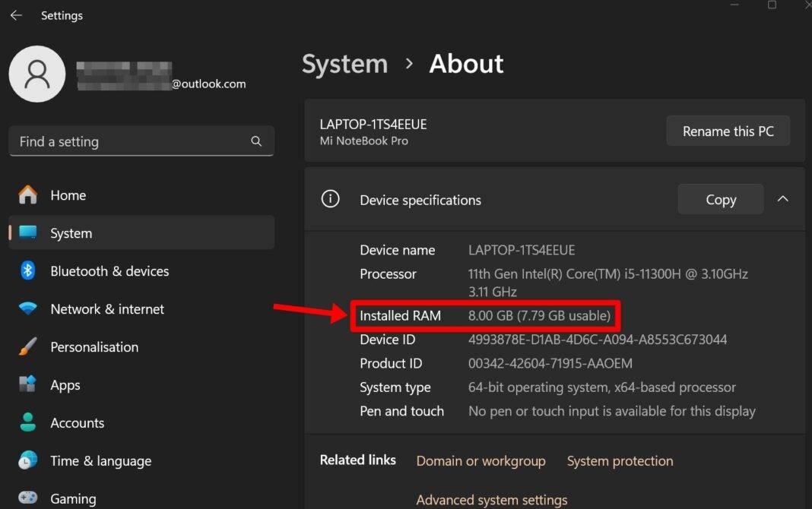Click the Gaming controller icon
Image resolution: width=812 pixels, height=509 pixels.
pos(27,498)
